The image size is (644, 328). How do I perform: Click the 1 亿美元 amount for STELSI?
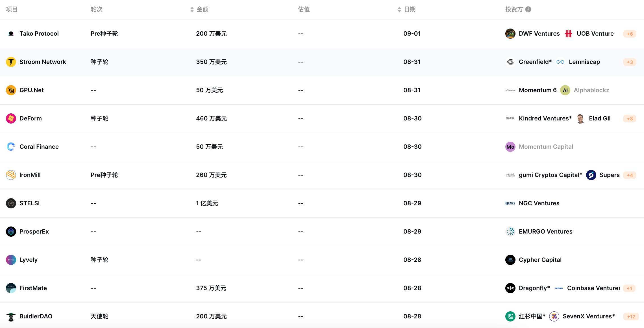click(x=207, y=203)
